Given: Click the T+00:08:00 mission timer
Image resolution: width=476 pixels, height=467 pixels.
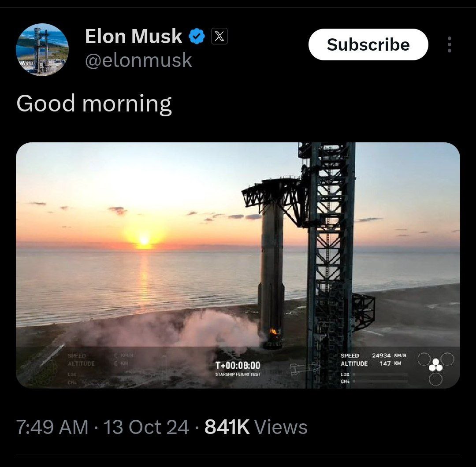Looking at the screenshot, I should pos(238,365).
